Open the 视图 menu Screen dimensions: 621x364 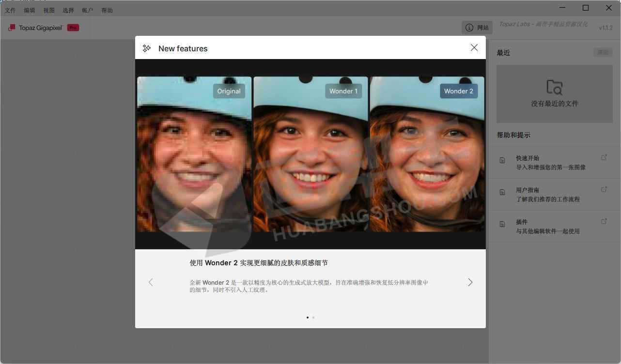49,10
